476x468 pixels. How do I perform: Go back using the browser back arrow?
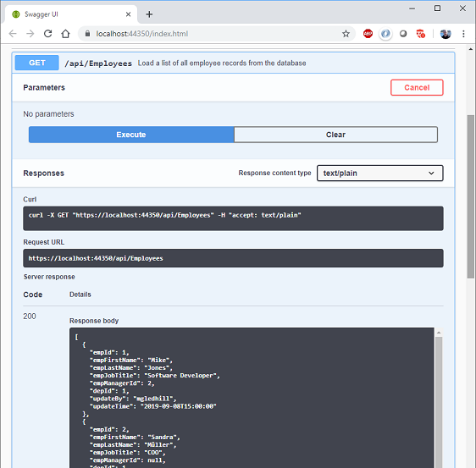pos(13,34)
